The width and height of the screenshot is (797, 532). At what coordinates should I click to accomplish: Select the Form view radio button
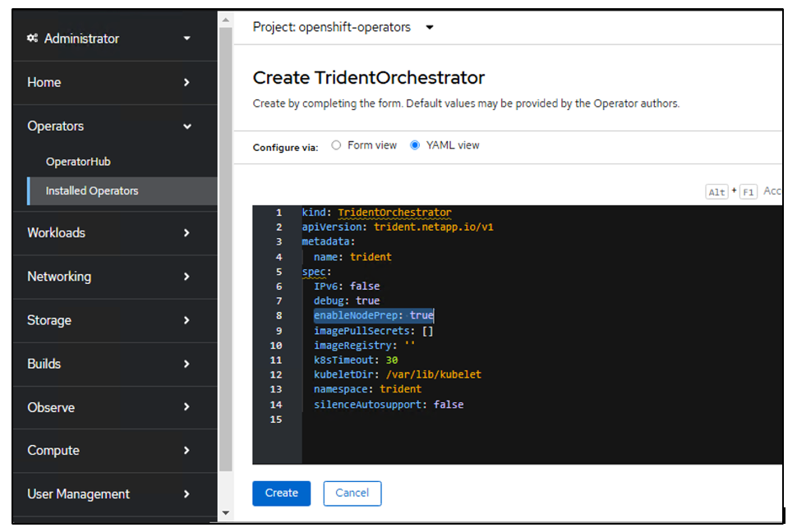point(336,145)
